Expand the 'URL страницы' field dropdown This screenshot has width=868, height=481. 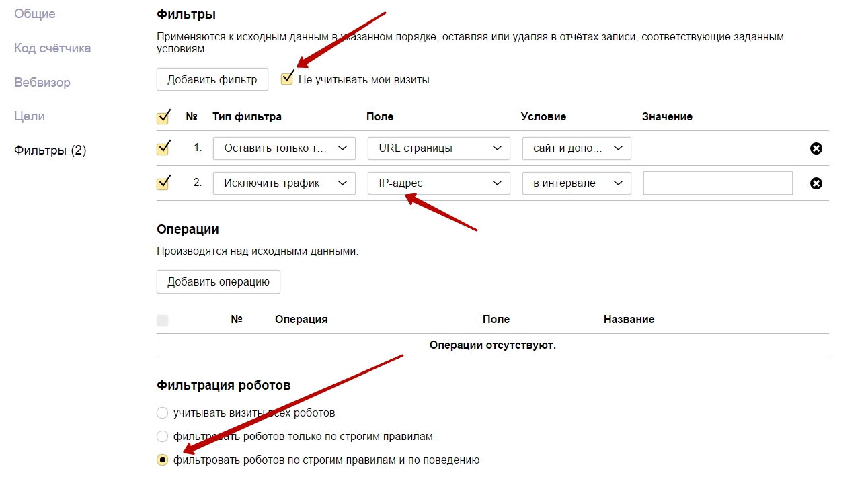[x=438, y=148]
